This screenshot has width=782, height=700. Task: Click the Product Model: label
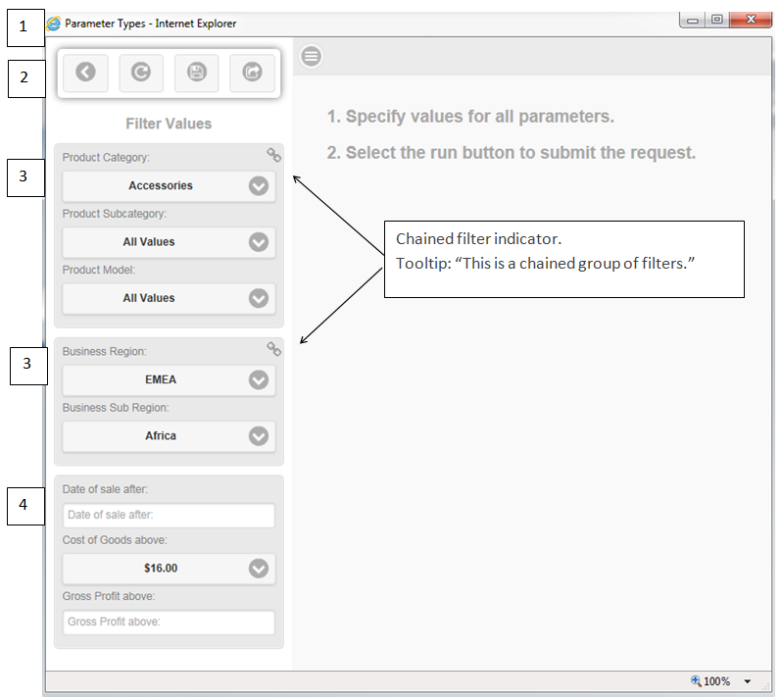(x=99, y=270)
